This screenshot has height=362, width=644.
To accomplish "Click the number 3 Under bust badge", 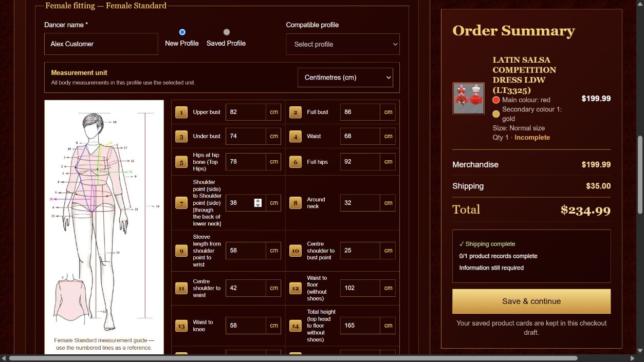I will 181,136.
